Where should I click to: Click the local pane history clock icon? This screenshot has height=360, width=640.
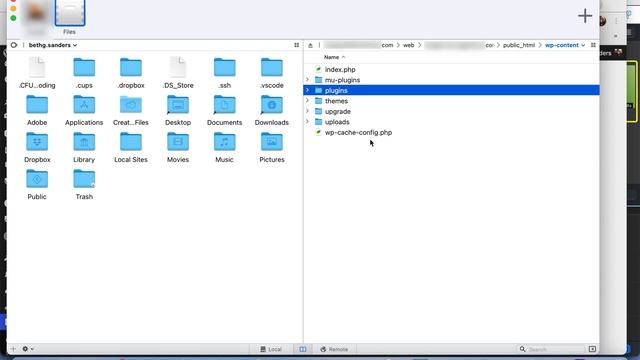click(14, 45)
